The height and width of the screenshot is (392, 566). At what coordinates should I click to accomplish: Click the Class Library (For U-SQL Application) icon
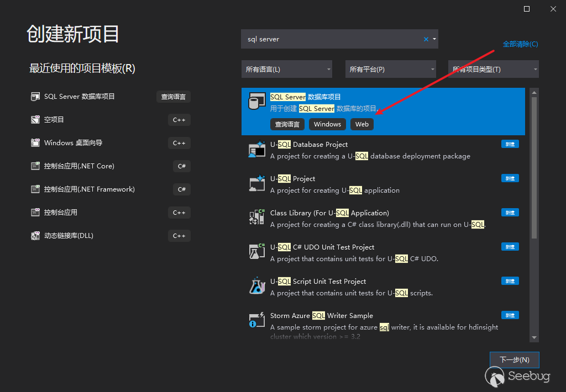(x=256, y=218)
